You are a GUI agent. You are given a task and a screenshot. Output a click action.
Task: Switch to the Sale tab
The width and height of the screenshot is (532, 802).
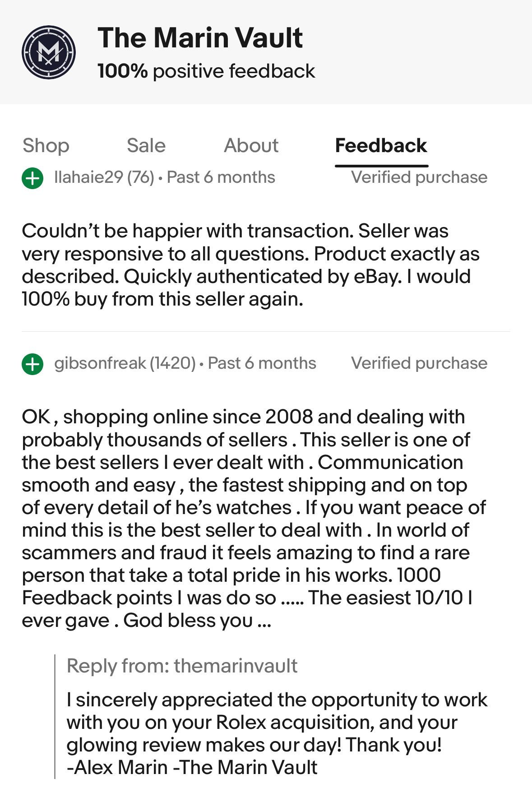146,146
